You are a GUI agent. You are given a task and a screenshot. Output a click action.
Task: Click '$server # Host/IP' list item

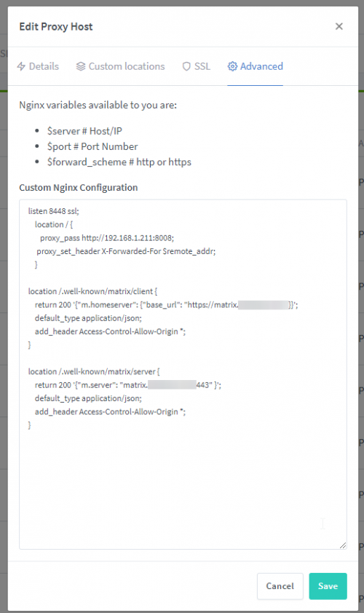pos(84,131)
